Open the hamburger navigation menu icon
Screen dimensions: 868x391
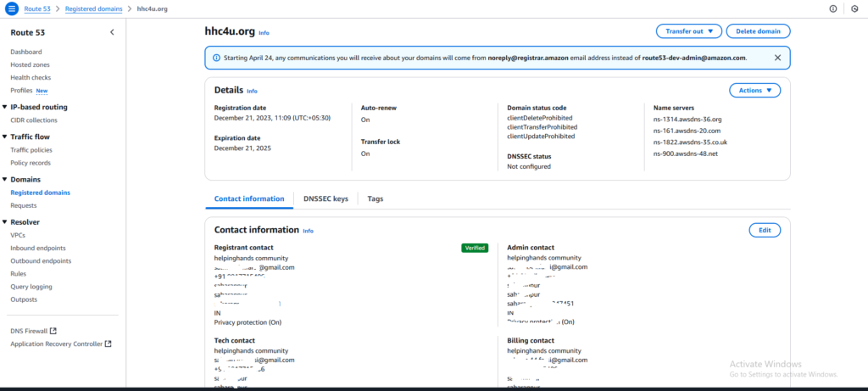[12, 8]
